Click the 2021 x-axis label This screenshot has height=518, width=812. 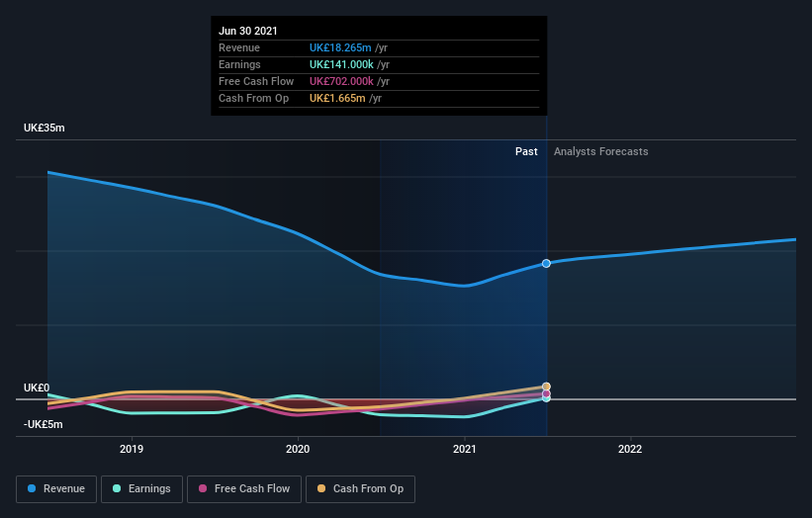465,449
